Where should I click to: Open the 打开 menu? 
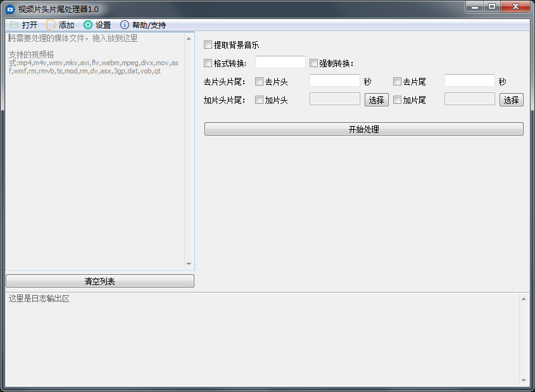point(29,25)
